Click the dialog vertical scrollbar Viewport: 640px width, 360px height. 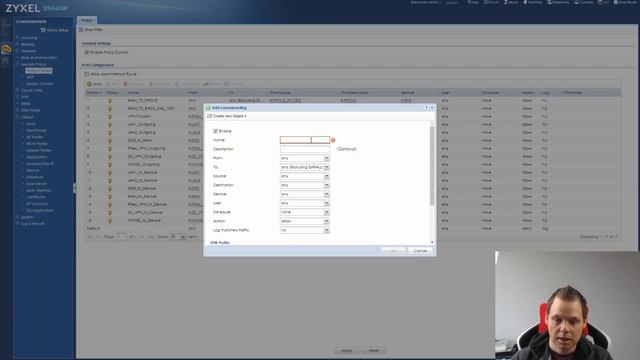432,165
